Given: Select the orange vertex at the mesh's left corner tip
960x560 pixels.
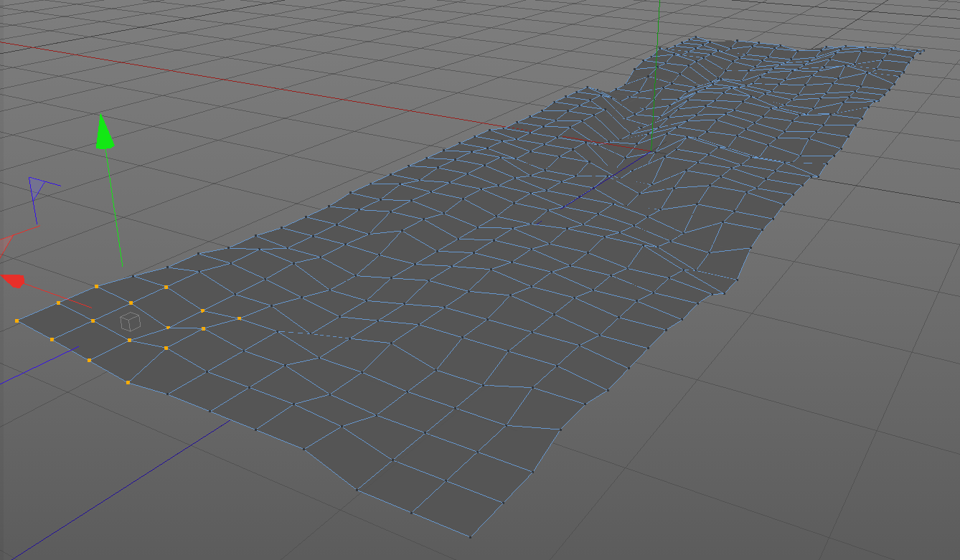Looking at the screenshot, I should (x=17, y=321).
